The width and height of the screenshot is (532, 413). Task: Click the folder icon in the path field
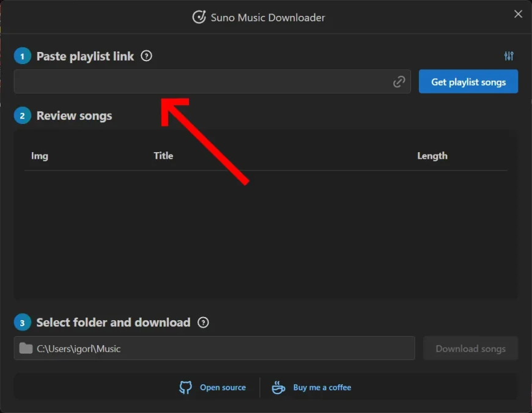pos(26,348)
